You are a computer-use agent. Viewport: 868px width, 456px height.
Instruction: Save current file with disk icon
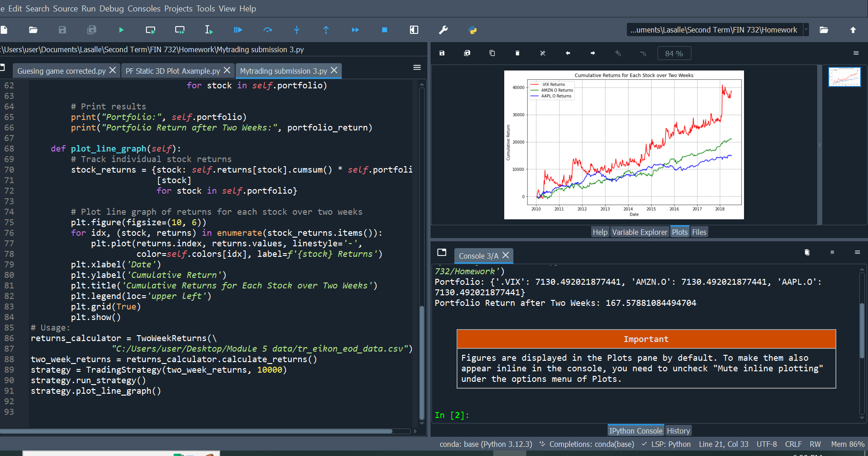click(62, 30)
